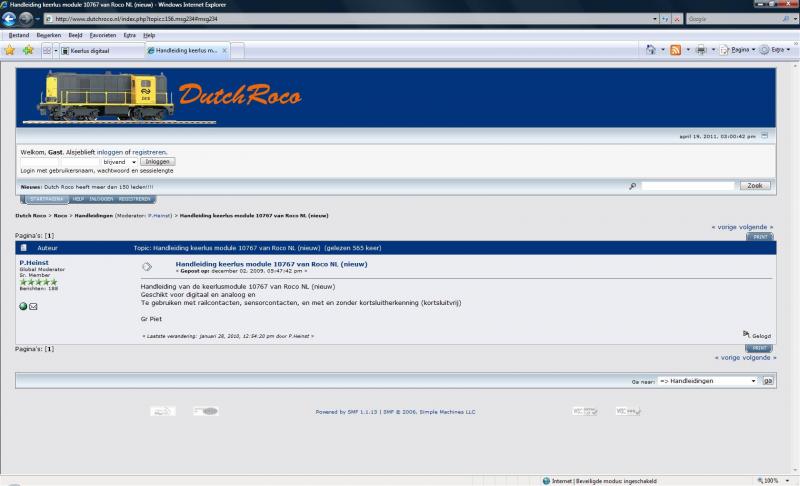Click the Zoek search button

(x=755, y=186)
